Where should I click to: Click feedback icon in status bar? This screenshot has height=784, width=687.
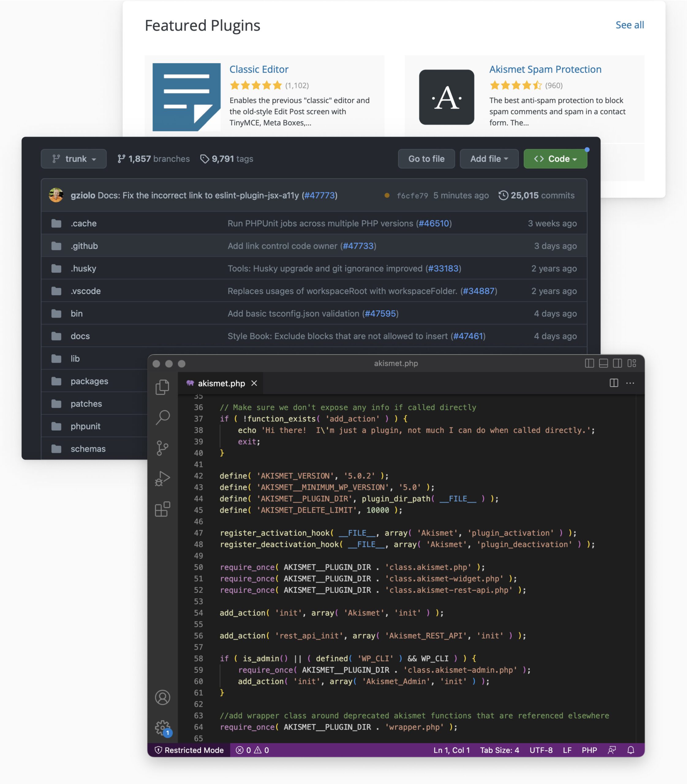612,750
